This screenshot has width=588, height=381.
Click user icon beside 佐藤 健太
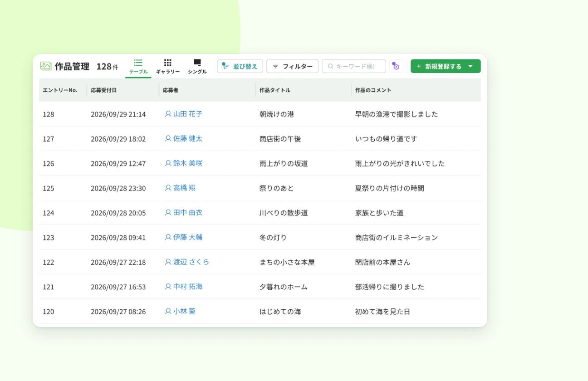(168, 138)
